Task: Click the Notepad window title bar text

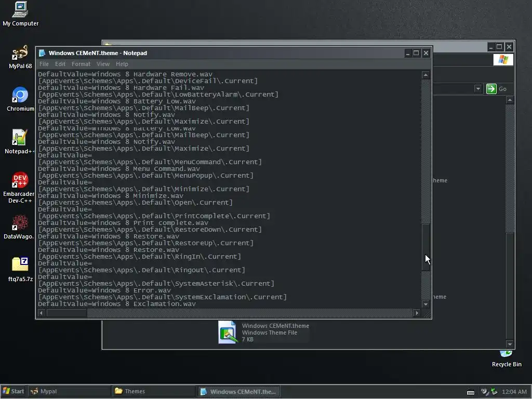Action: point(98,53)
